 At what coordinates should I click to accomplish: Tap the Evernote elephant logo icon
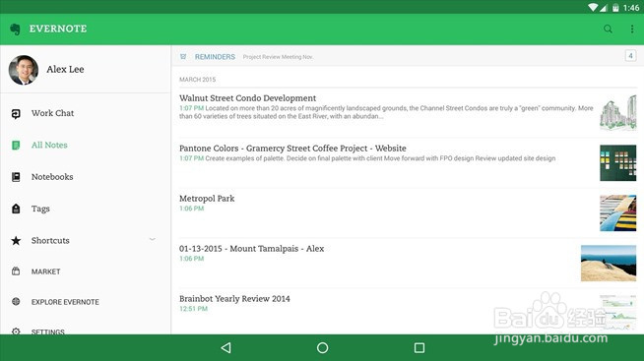coord(15,30)
